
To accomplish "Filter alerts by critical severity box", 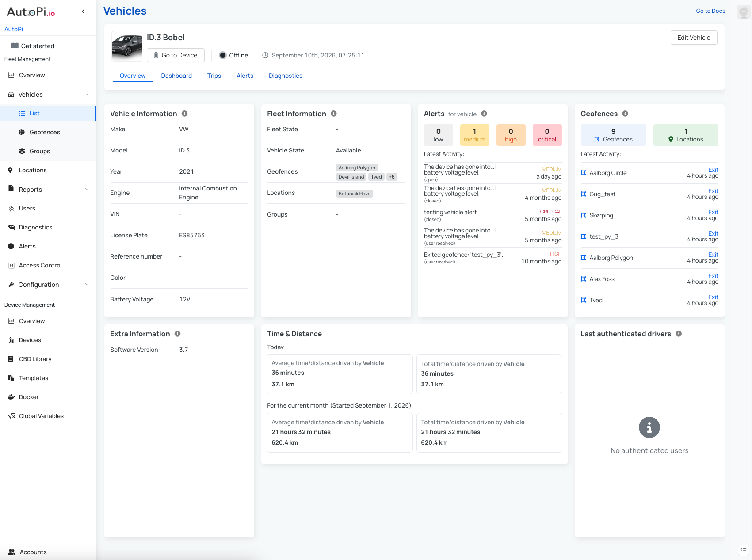I will tap(547, 135).
